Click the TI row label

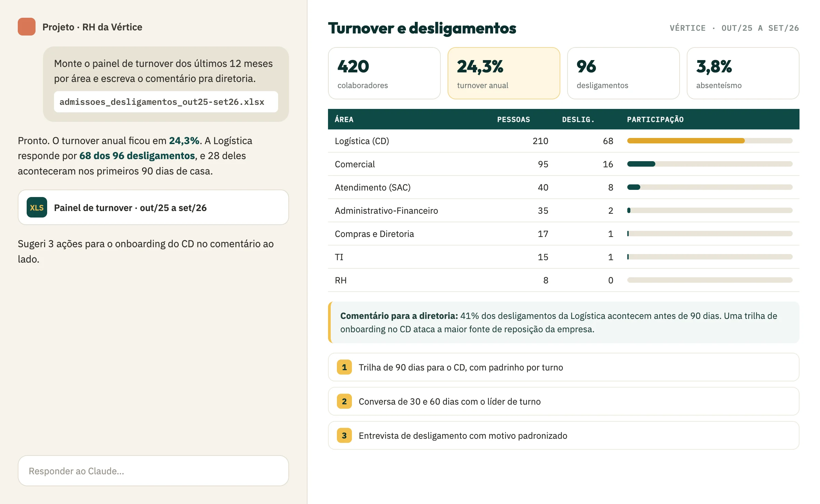coord(339,257)
